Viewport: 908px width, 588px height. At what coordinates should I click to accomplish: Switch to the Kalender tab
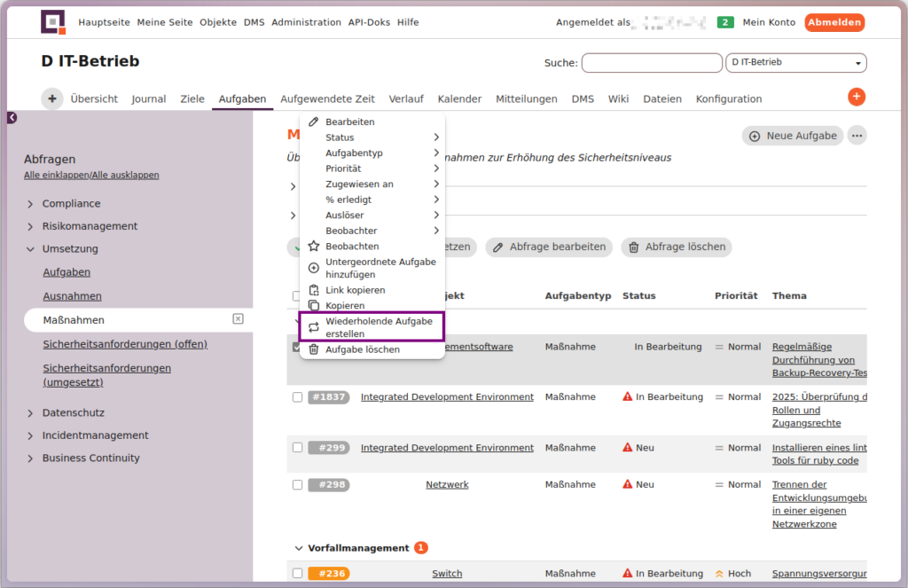pos(459,99)
